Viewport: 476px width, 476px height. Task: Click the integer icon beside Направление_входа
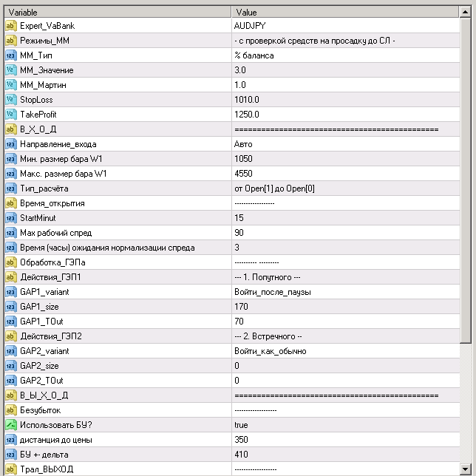[x=10, y=144]
